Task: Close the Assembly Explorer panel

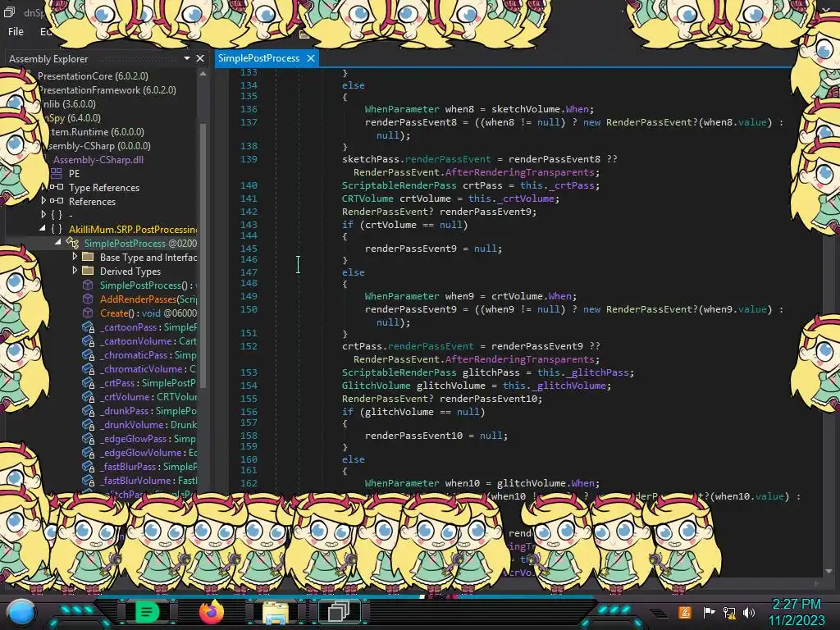Action: 200,58
